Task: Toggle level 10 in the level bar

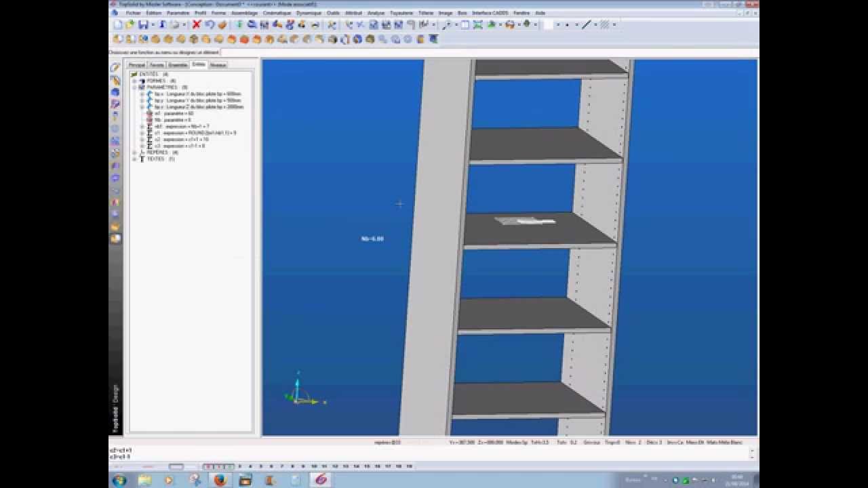Action: pos(315,466)
